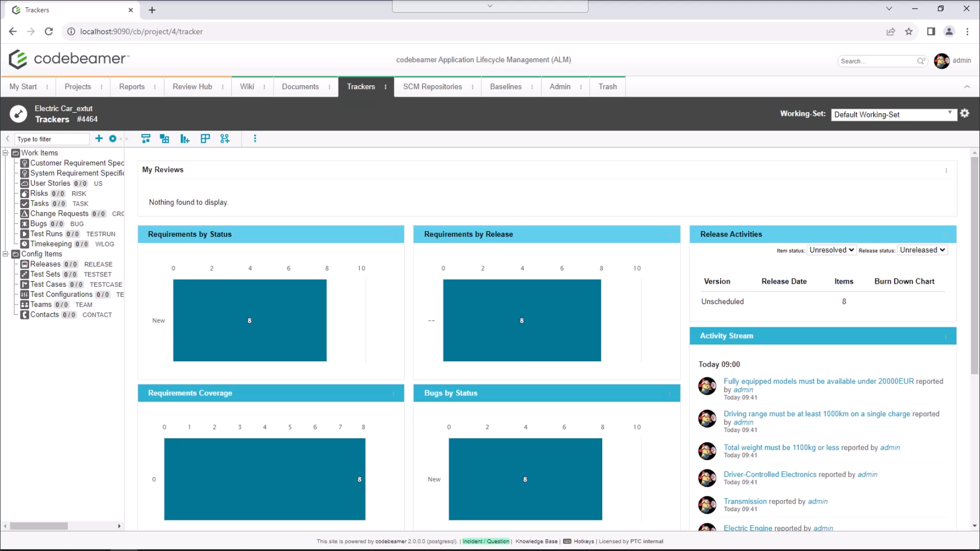
Task: Click the Teams tracker icon
Action: tap(24, 305)
